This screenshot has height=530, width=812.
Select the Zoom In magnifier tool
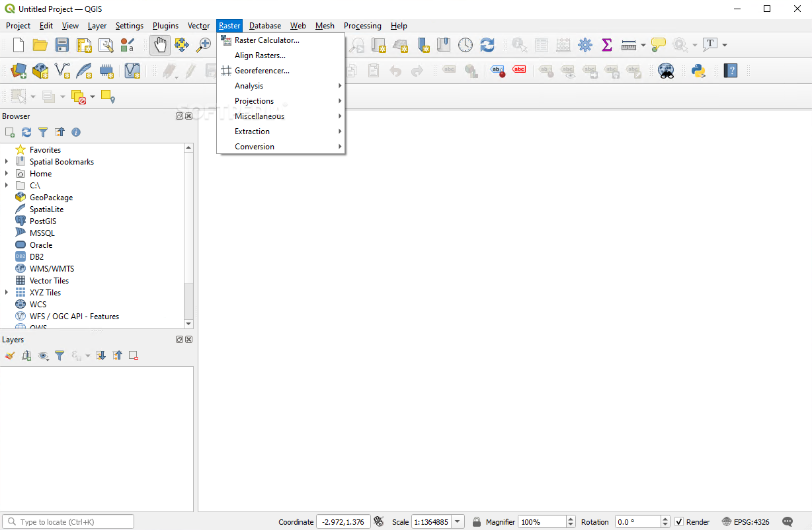[204, 45]
